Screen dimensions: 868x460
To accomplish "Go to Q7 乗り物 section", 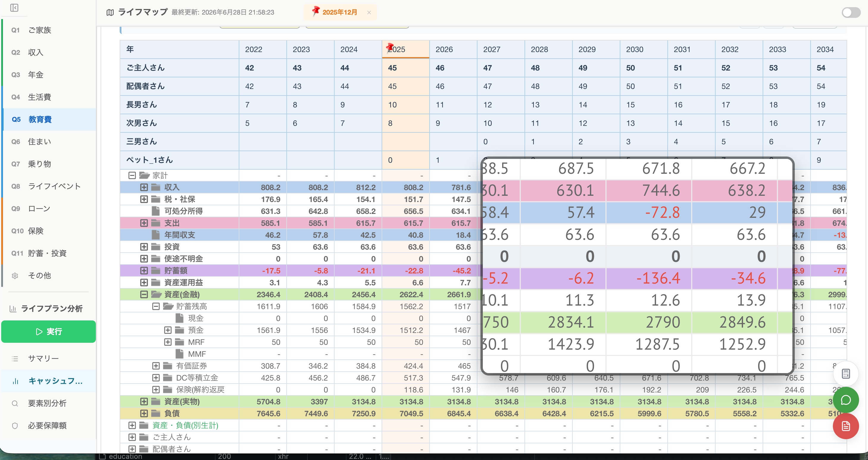I will coord(49,164).
